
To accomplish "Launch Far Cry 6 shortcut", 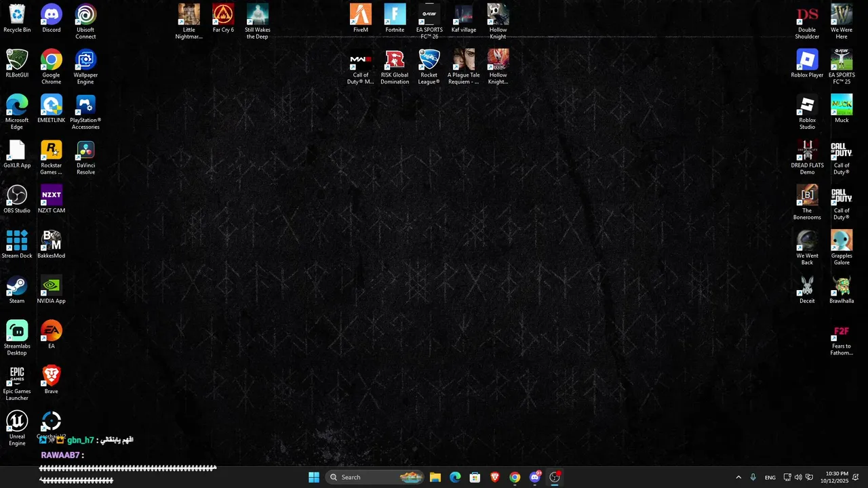I will click(x=223, y=19).
